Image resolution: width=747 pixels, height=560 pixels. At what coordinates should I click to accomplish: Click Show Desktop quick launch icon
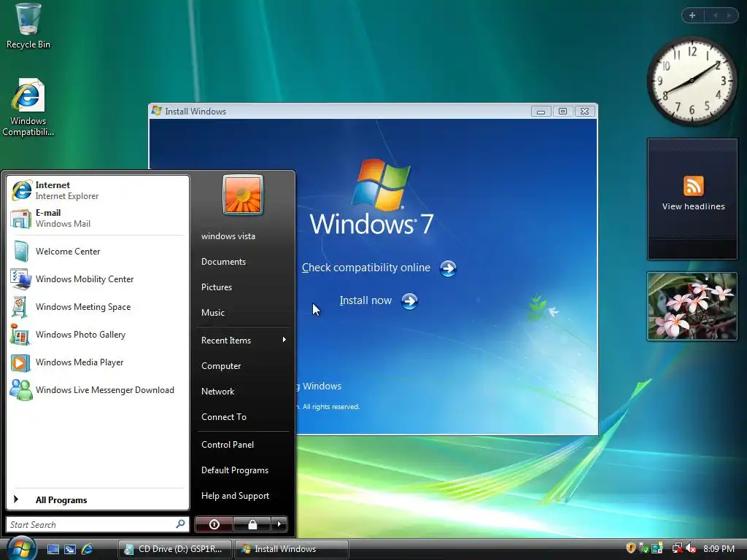(53, 549)
